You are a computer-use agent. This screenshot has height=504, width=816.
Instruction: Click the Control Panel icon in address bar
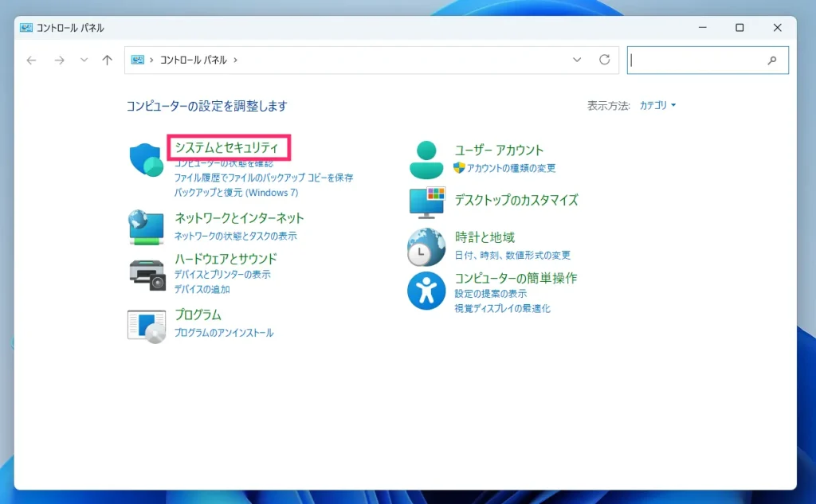click(x=137, y=60)
